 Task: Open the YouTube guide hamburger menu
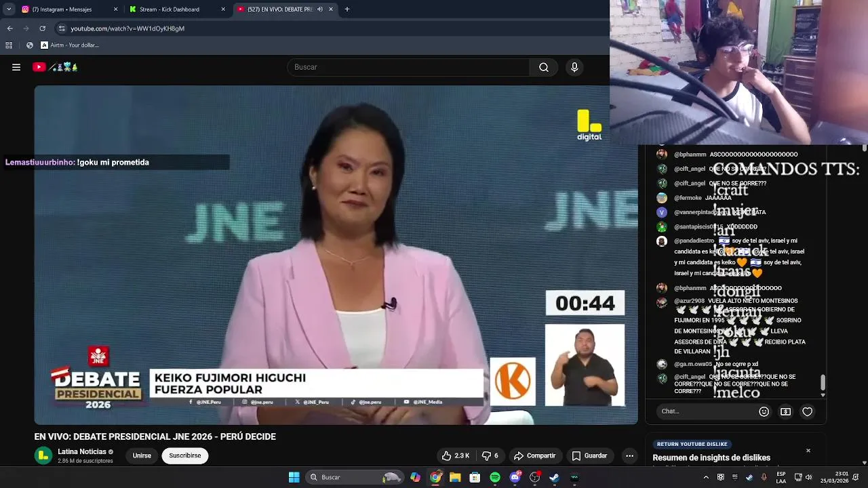point(16,67)
